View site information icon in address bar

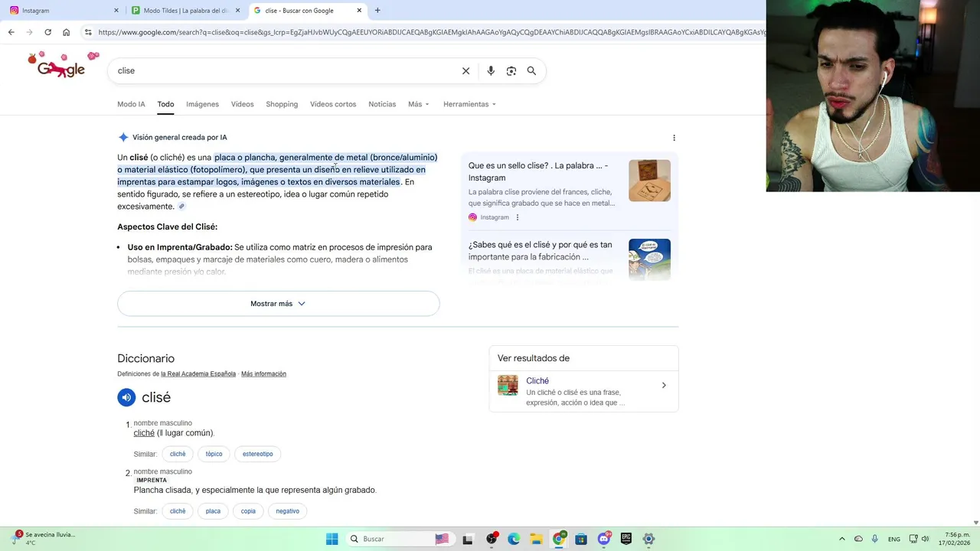coord(88,32)
